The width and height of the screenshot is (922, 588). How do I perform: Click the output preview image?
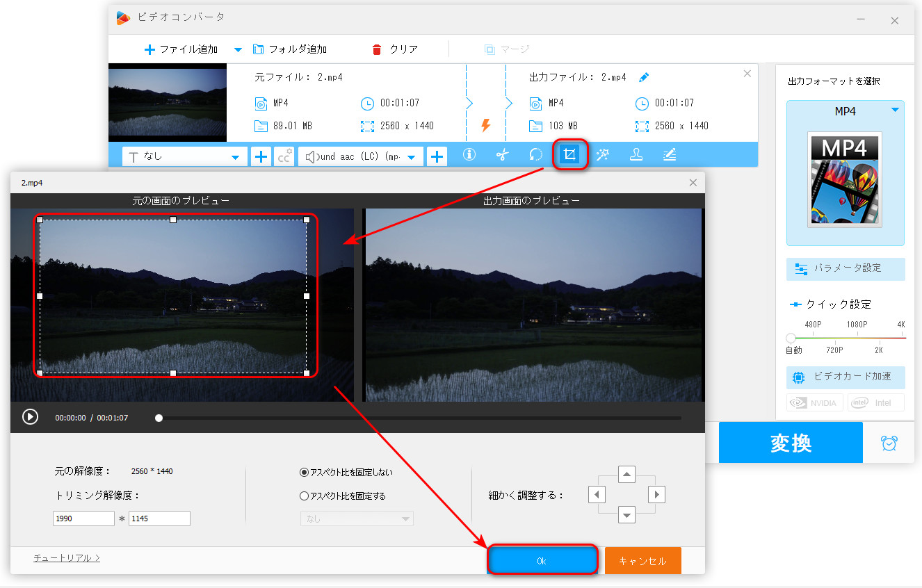pyautogui.click(x=533, y=305)
